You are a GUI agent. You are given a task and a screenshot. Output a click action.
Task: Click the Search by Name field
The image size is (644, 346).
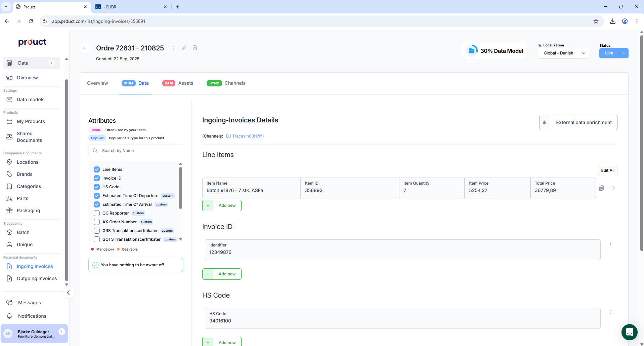pyautogui.click(x=136, y=151)
